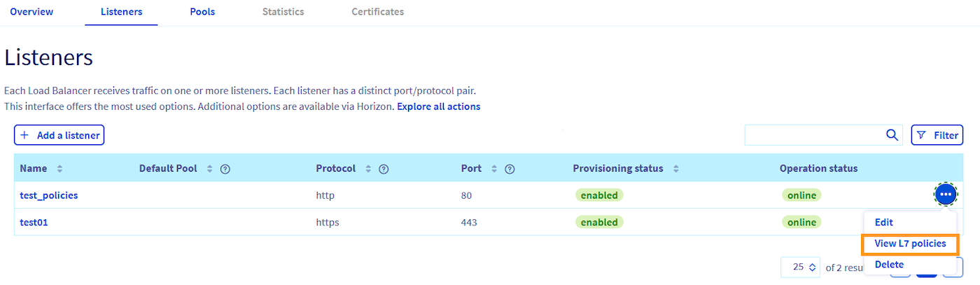Sort listeners by Name column arrows
This screenshot has height=285, width=980.
pyautogui.click(x=59, y=169)
